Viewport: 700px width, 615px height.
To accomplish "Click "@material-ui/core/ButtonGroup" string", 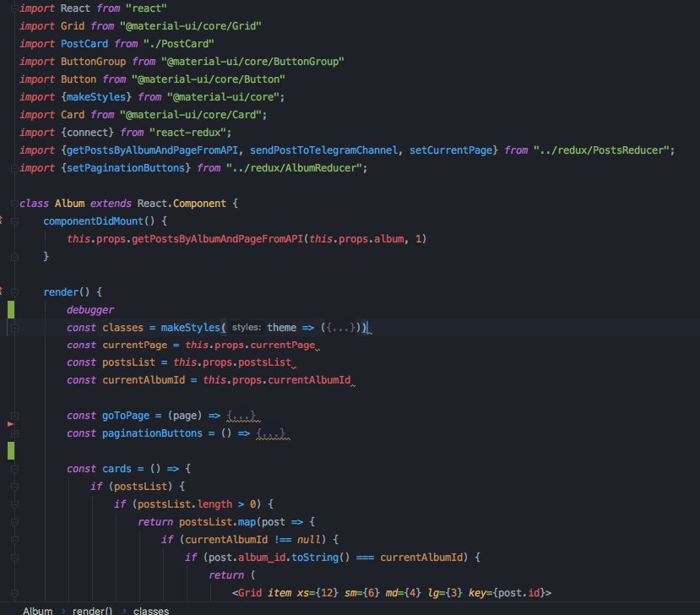I will (x=252, y=62).
